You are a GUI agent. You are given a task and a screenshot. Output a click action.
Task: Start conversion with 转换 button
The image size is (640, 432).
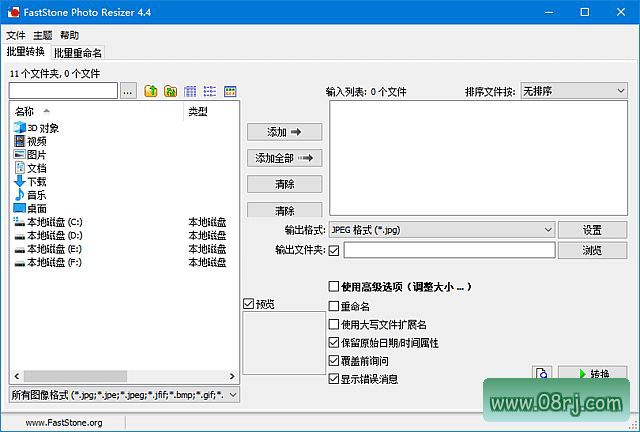592,373
